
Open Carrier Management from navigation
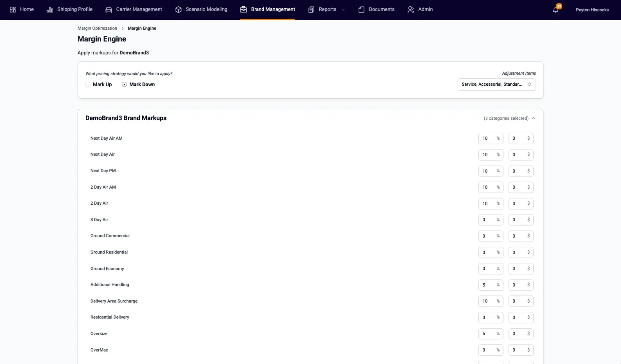pyautogui.click(x=139, y=9)
